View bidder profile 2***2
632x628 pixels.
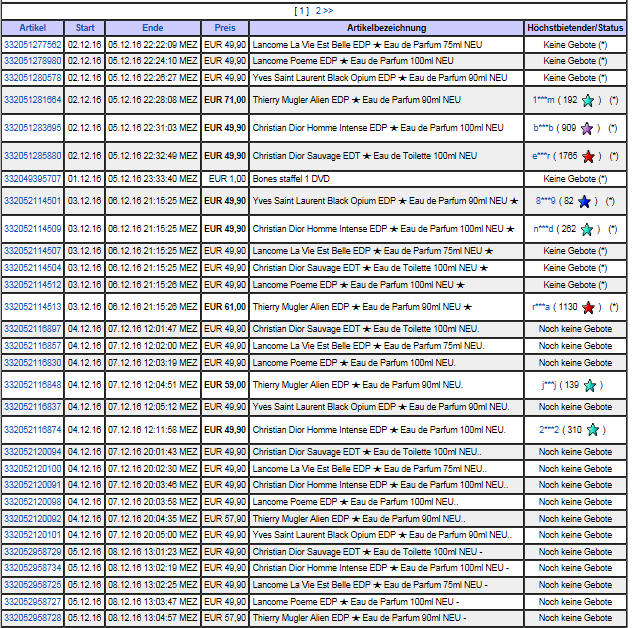coord(549,430)
